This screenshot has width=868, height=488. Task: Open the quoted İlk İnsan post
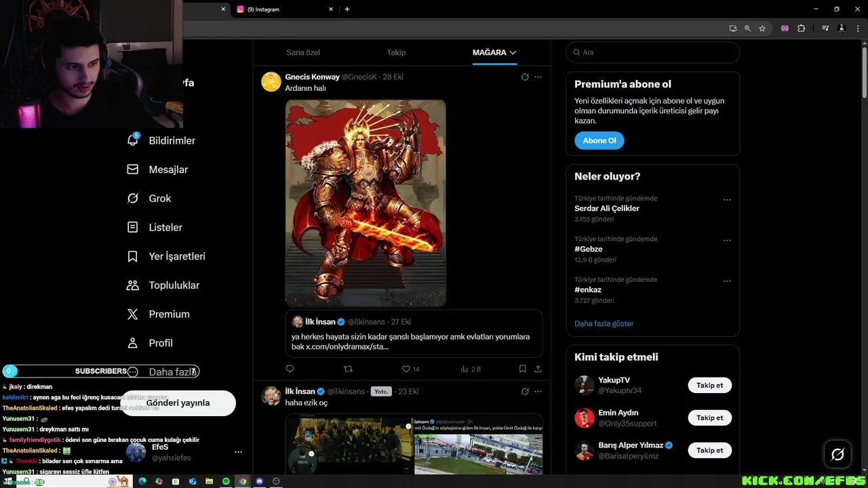pyautogui.click(x=414, y=333)
